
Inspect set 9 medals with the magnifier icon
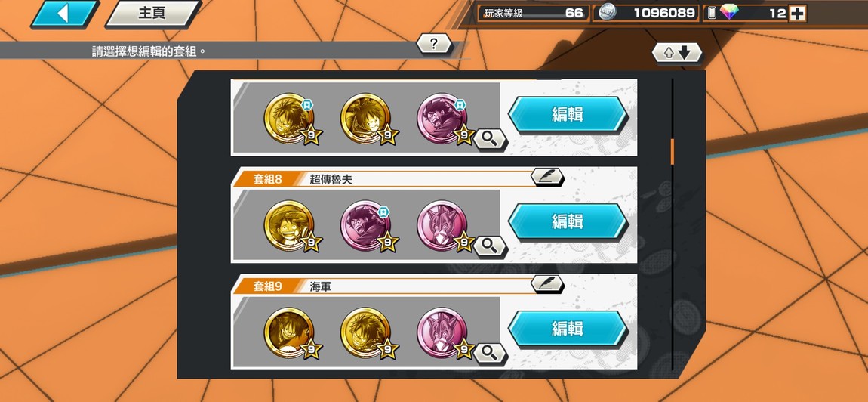489,353
